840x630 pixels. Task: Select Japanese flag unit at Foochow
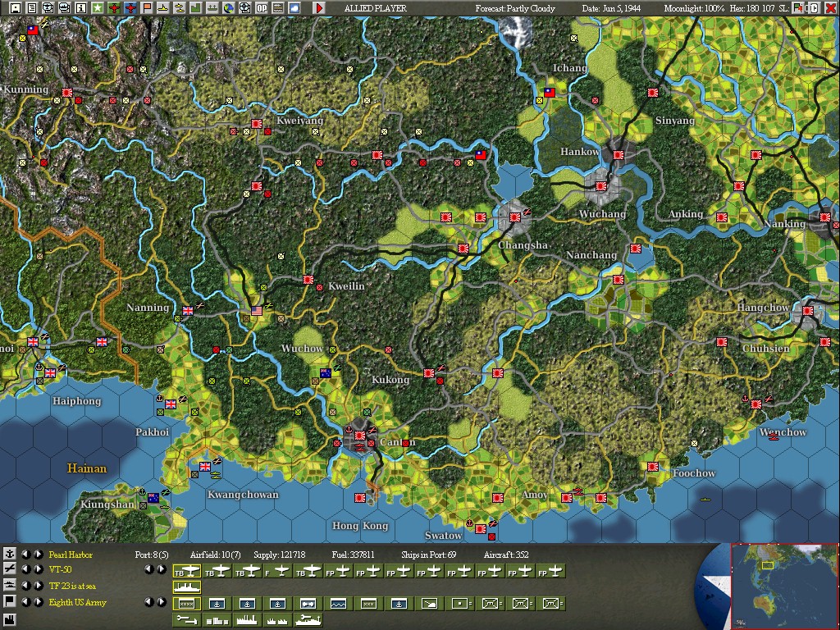[652, 467]
